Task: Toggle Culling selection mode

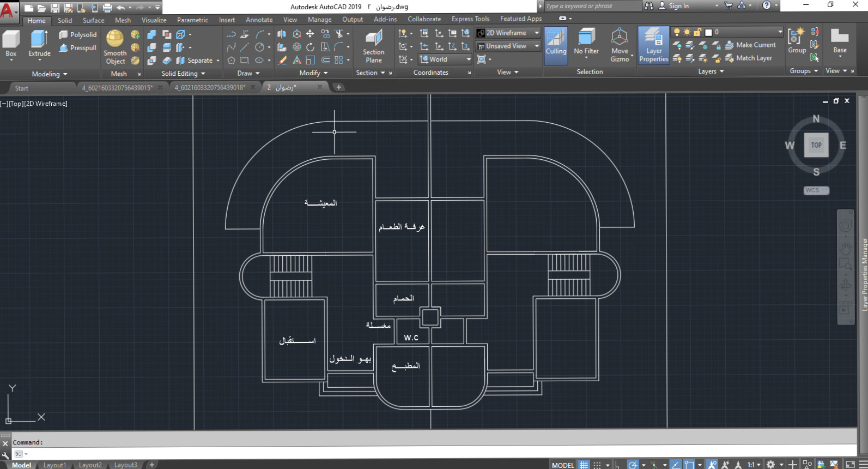Action: [x=556, y=44]
